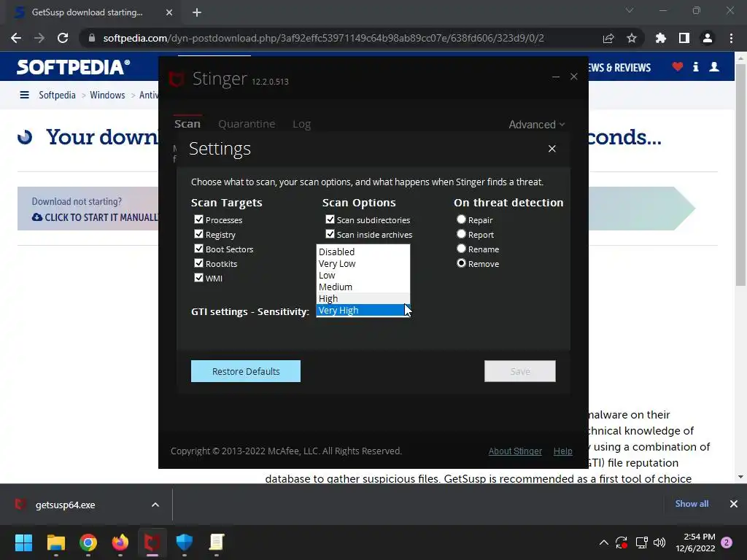Reload the Softpedia page
Screen dimensions: 747x560
tap(63, 38)
